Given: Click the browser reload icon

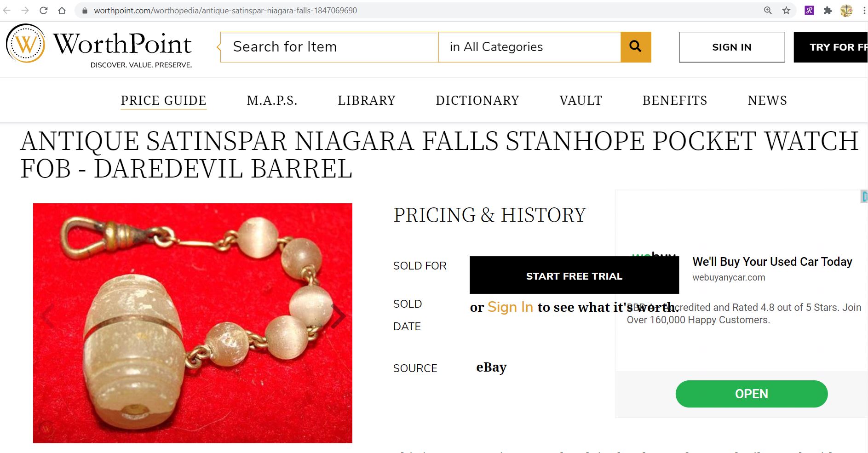Looking at the screenshot, I should [x=44, y=10].
